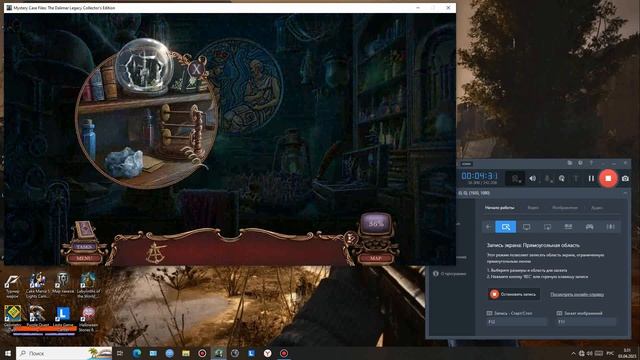This screenshot has width=640, height=360.
Task: Click the blue bottle on lower shelf
Action: click(x=89, y=139)
